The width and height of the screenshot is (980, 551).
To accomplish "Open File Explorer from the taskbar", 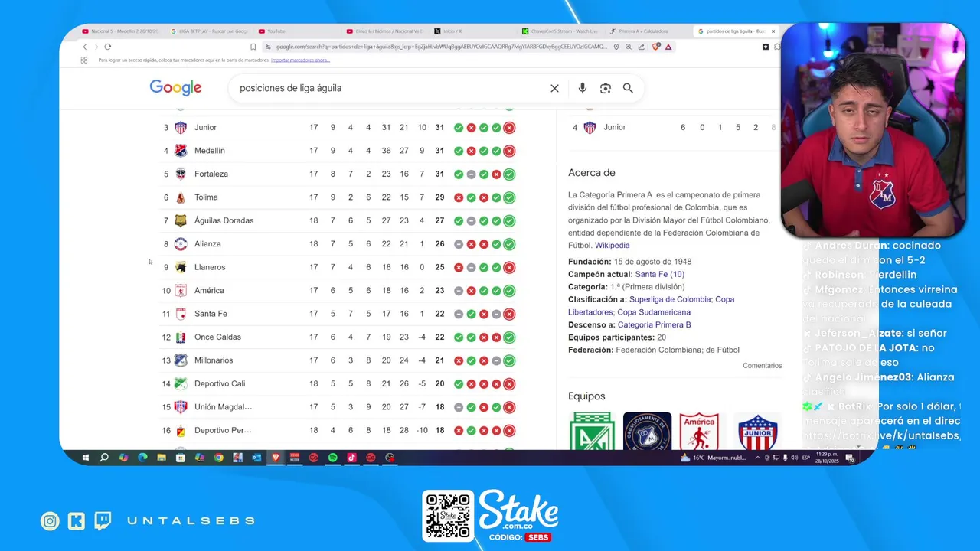I will pyautogui.click(x=162, y=458).
